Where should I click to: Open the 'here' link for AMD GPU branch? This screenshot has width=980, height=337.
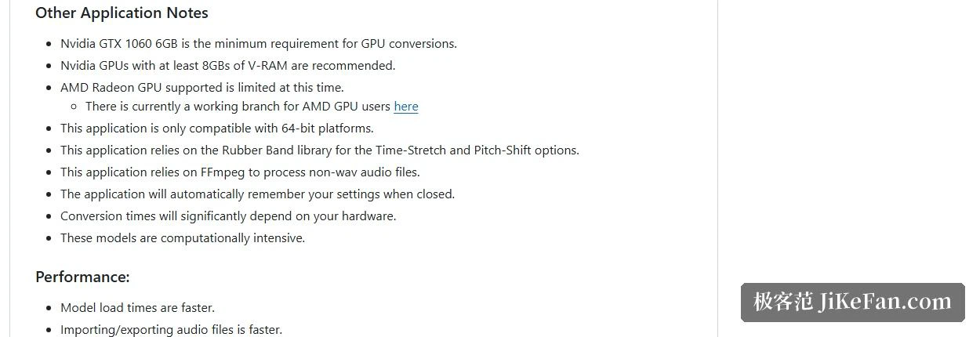[x=405, y=107]
